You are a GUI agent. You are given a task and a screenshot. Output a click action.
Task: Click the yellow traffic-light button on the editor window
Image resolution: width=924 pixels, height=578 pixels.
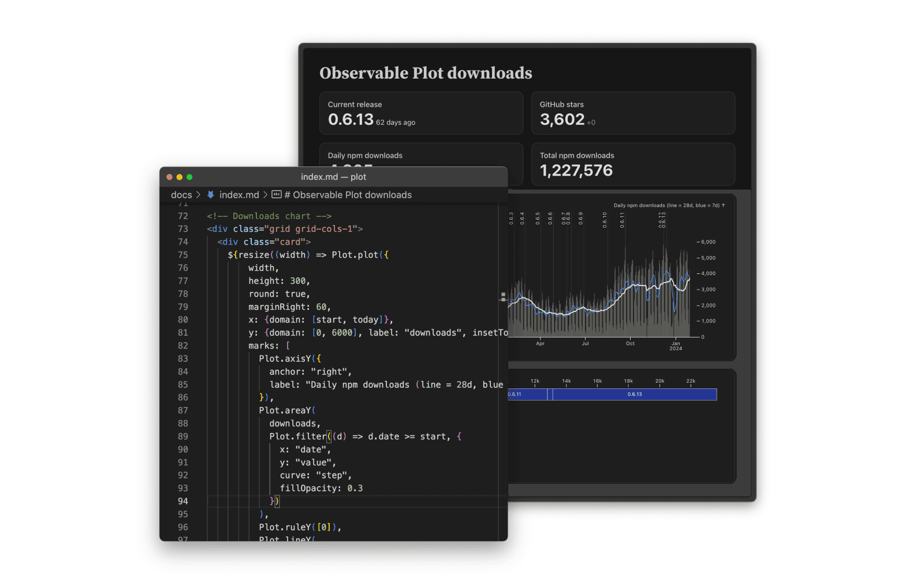[179, 177]
